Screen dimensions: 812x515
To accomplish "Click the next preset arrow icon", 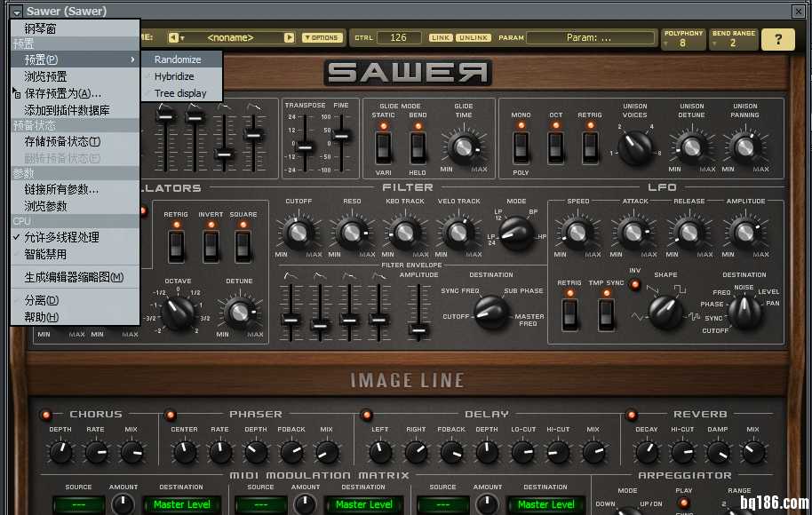I will (x=289, y=38).
